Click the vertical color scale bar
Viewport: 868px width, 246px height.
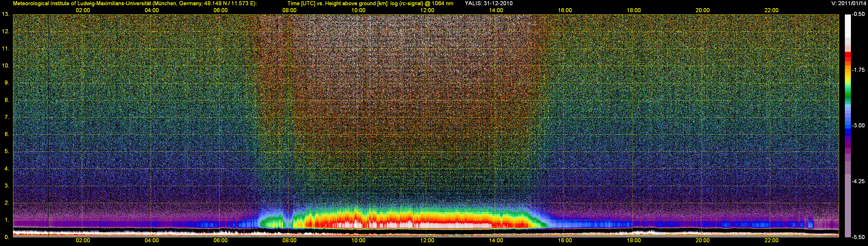click(848, 126)
